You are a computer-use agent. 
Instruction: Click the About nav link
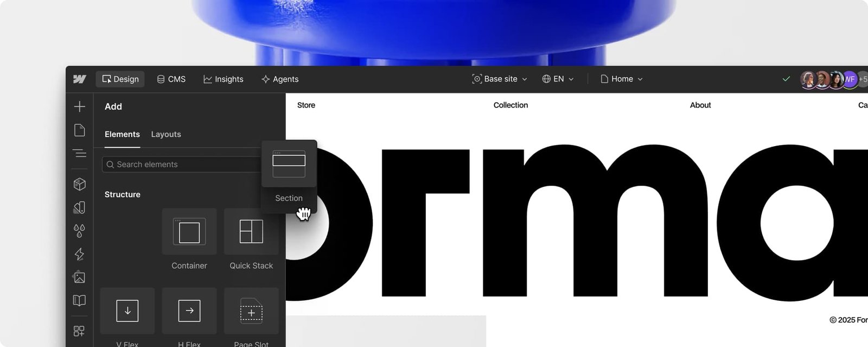coord(700,105)
